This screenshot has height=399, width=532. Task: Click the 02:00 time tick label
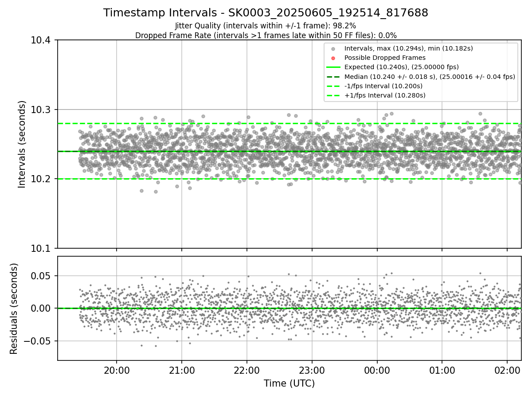point(507,370)
